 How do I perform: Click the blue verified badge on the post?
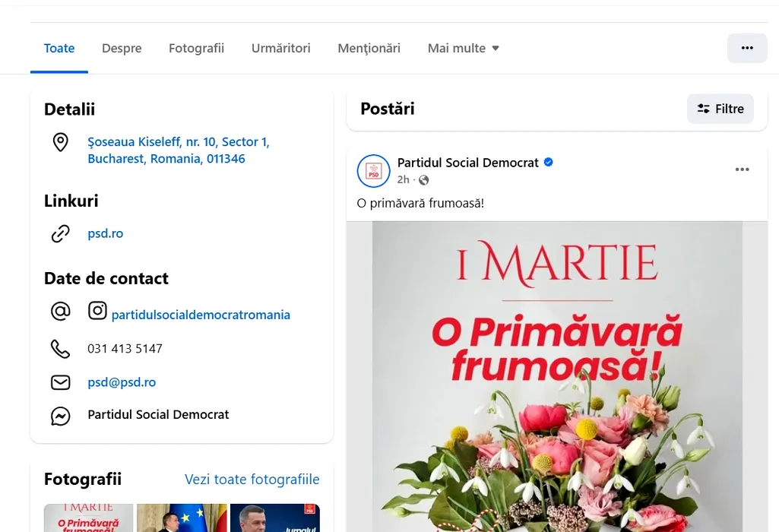549,163
